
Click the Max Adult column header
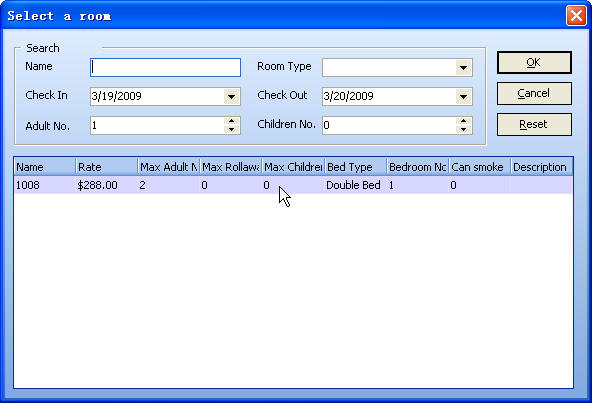[x=168, y=167]
